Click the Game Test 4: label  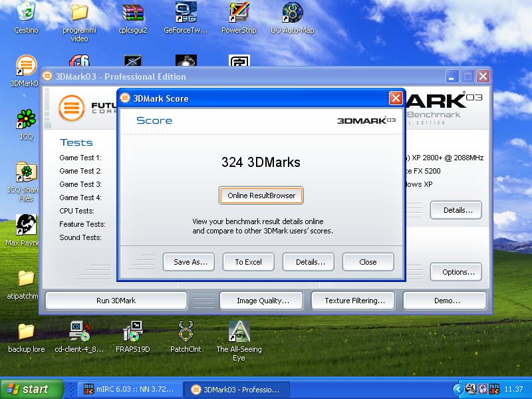80,198
